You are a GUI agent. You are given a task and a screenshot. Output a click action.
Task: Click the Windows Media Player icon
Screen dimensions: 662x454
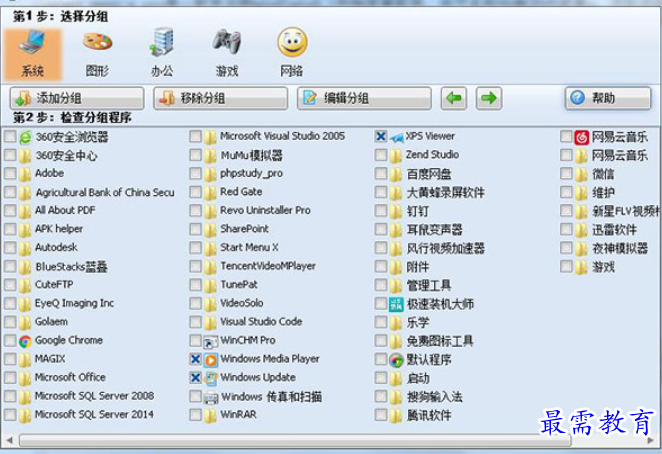point(211,360)
